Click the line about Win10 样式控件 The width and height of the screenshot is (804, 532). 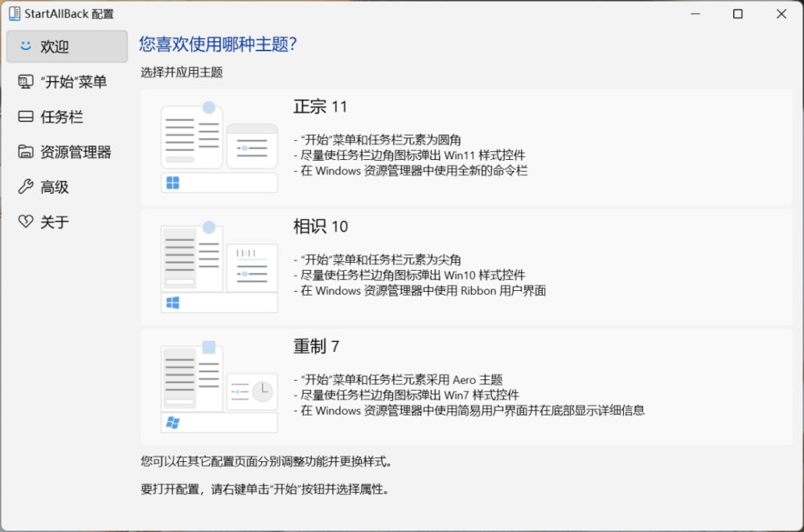(x=409, y=275)
